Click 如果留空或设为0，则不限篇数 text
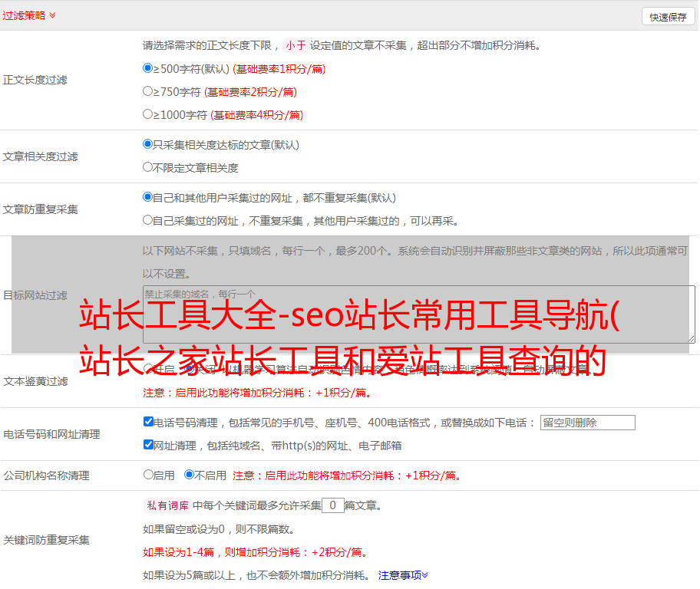 click(x=219, y=529)
